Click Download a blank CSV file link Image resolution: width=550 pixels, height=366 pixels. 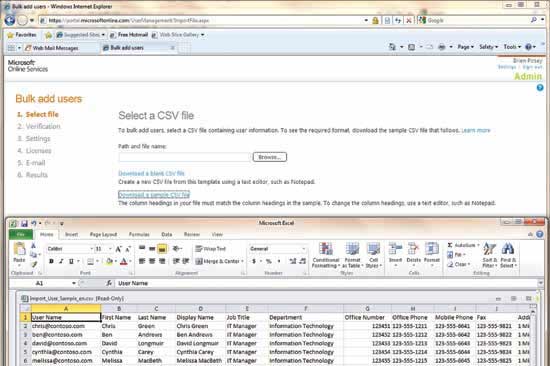[152, 173]
